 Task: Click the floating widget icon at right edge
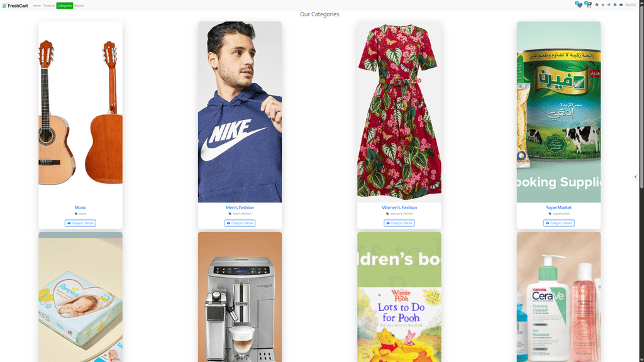635,177
